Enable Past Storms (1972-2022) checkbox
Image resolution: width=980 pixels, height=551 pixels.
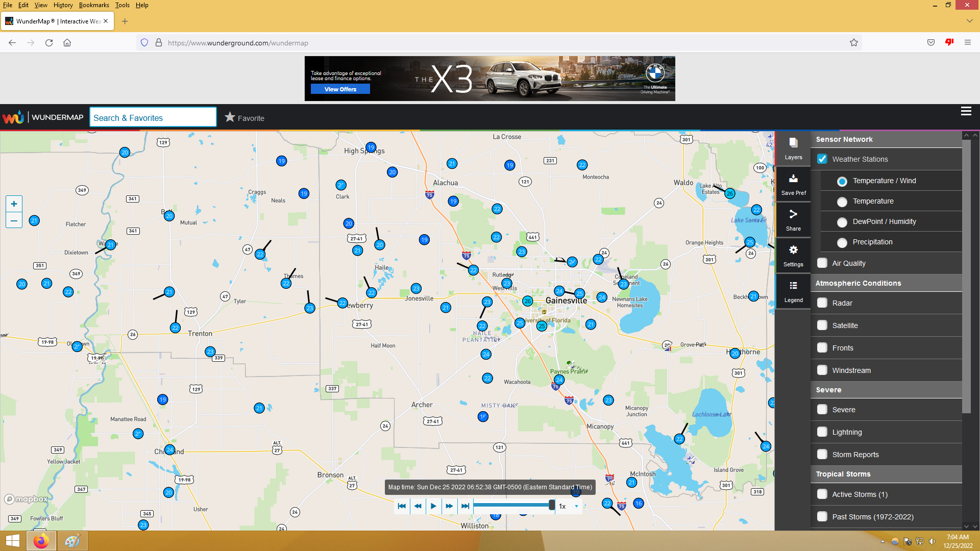coord(822,516)
